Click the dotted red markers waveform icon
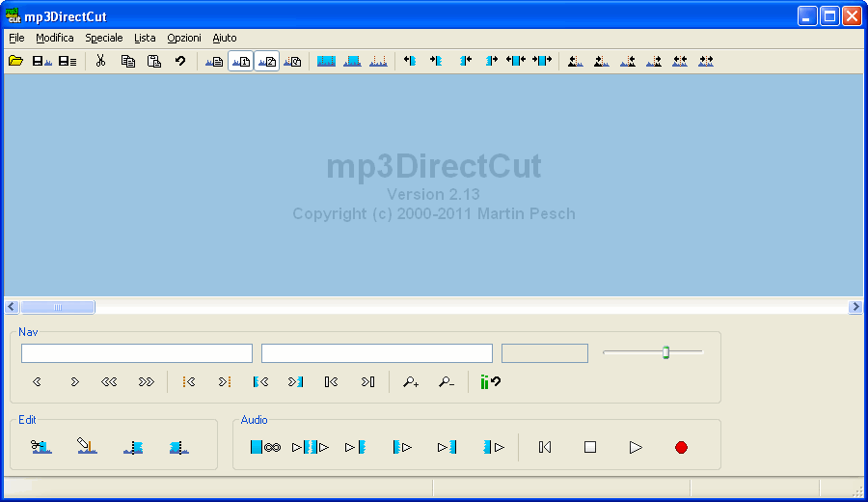Screen dimensions: 868x502 [378, 61]
